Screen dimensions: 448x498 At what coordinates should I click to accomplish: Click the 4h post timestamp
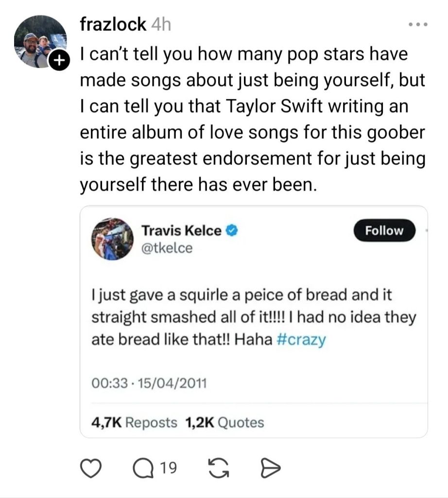coord(161,24)
